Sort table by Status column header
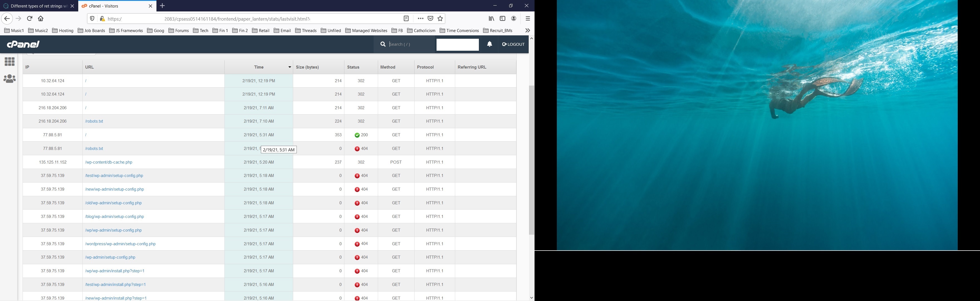 pos(361,67)
